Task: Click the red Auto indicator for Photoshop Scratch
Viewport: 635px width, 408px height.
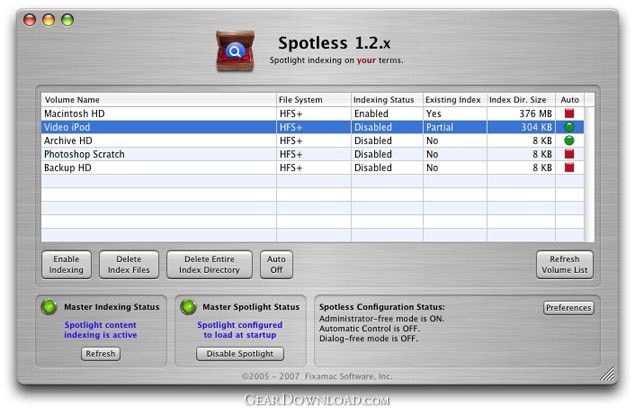Action: coord(570,155)
